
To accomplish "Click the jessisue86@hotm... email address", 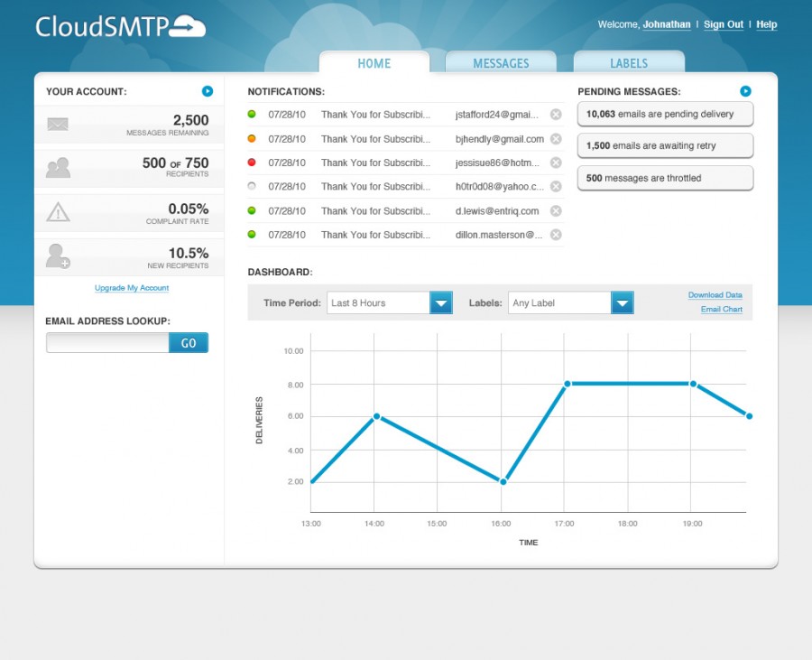I will click(497, 163).
